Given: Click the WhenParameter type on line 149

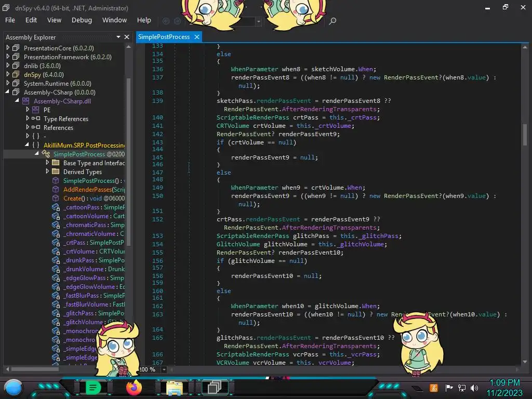Looking at the screenshot, I should [x=255, y=187].
